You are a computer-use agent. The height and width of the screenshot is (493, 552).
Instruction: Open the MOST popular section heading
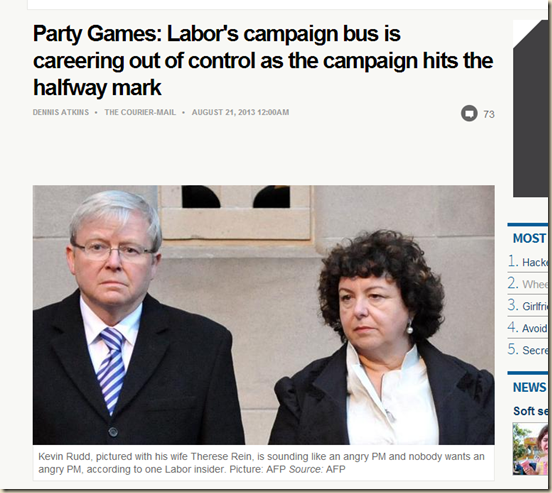(529, 238)
